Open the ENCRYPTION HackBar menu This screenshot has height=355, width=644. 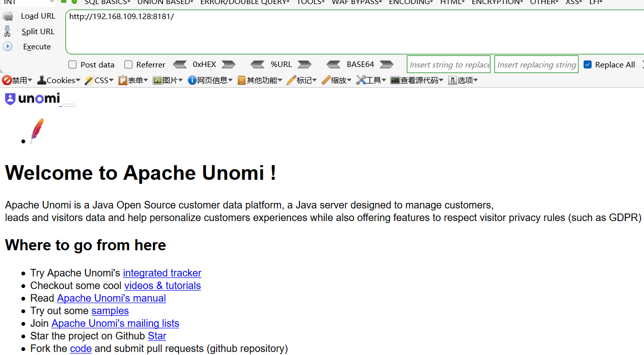point(497,3)
